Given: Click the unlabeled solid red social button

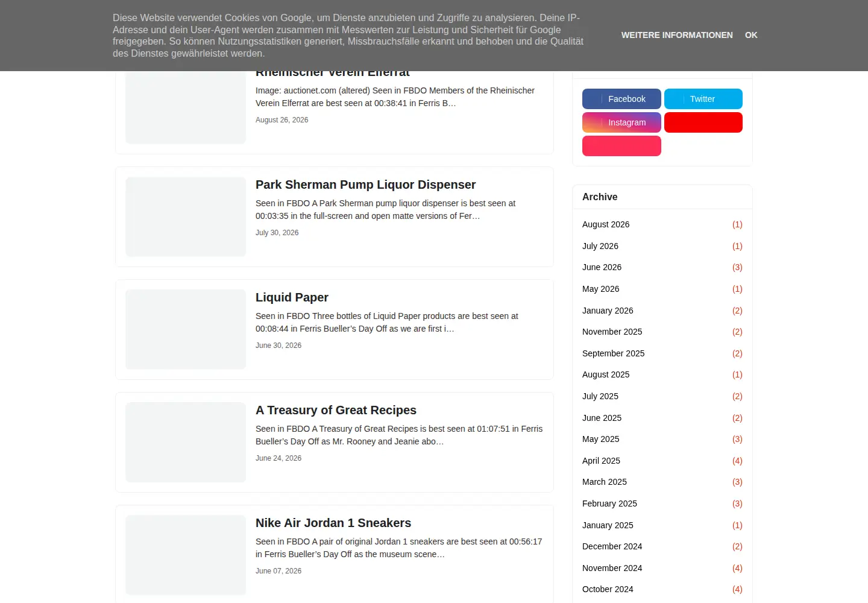Looking at the screenshot, I should click(x=703, y=122).
